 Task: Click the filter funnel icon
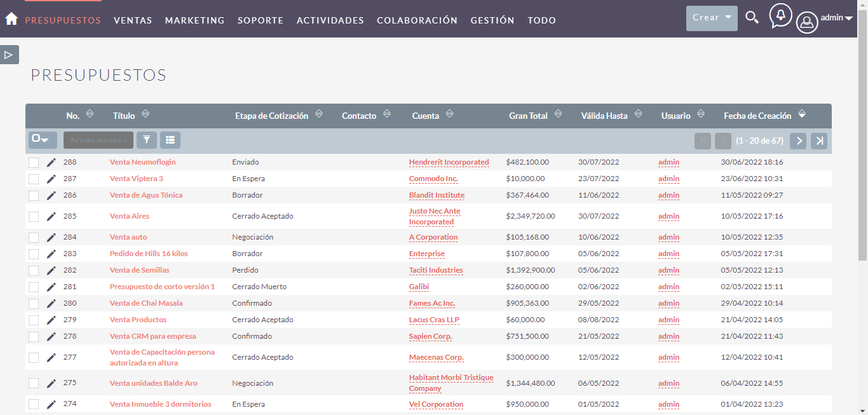[x=147, y=140]
